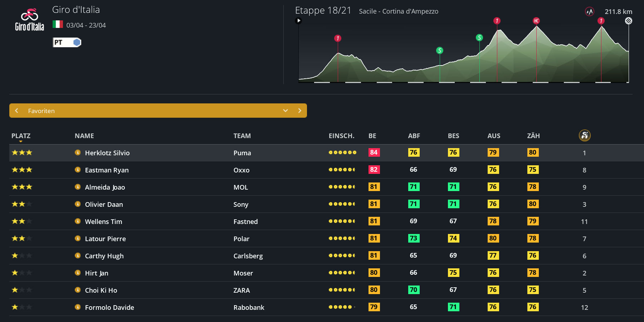Expand the Favoriten dropdown chevron
Image resolution: width=644 pixels, height=322 pixels.
pyautogui.click(x=285, y=111)
